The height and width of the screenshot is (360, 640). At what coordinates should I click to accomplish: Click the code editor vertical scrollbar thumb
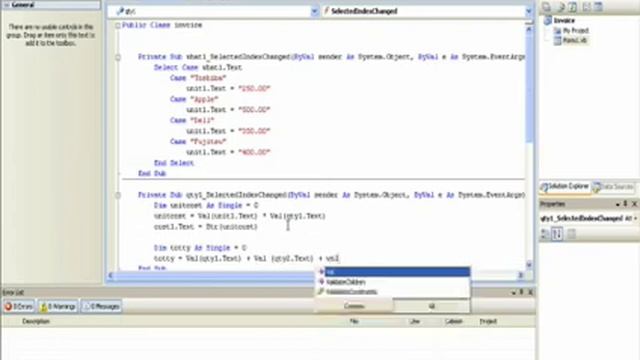click(x=529, y=89)
